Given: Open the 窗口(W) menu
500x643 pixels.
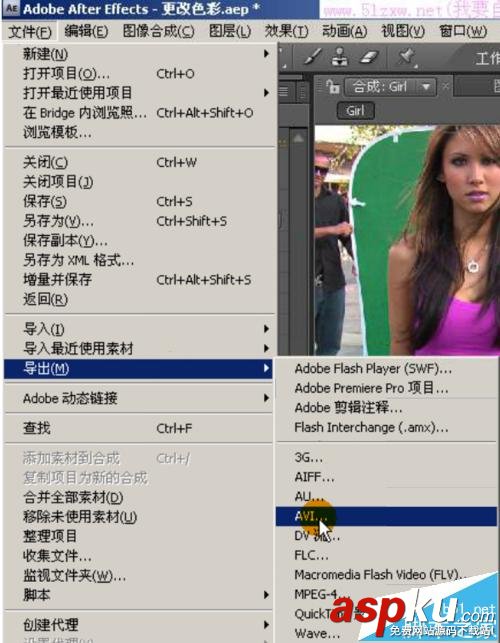Looking at the screenshot, I should point(463,31).
